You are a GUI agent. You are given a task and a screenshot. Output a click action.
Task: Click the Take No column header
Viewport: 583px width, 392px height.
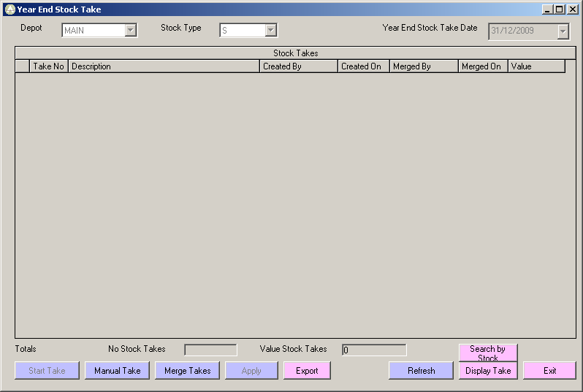pyautogui.click(x=49, y=66)
